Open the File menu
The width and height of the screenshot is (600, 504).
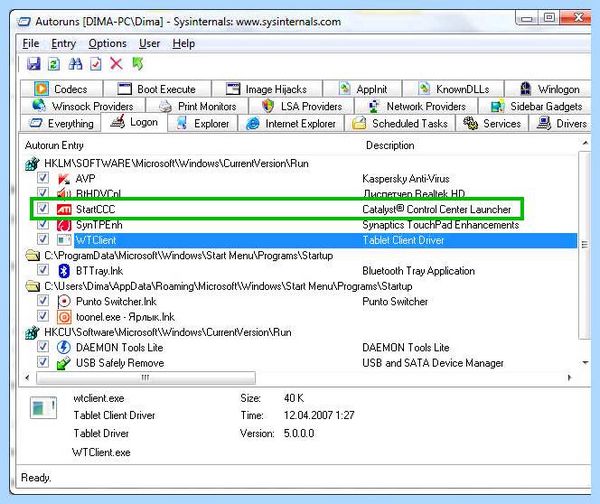(x=31, y=44)
